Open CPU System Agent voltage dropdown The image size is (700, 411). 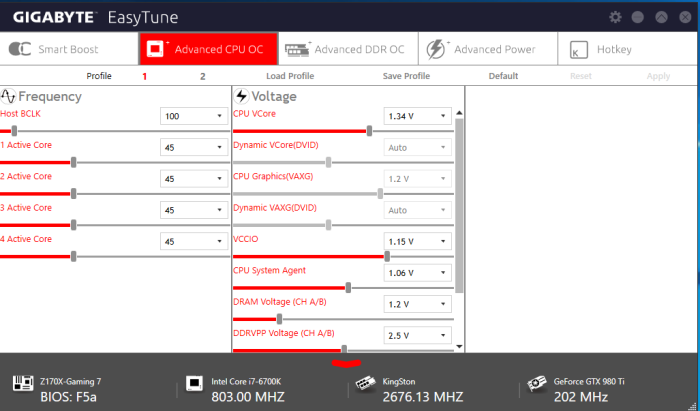417,273
